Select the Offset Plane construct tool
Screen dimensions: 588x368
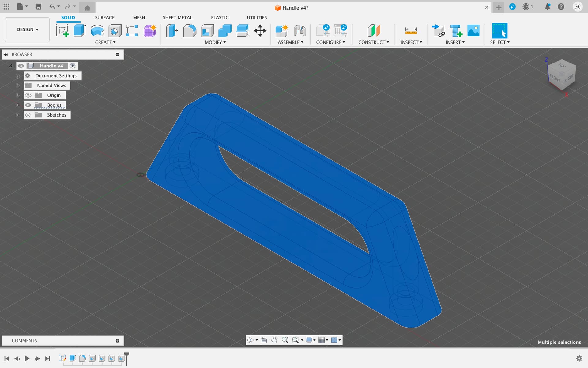[x=374, y=31]
